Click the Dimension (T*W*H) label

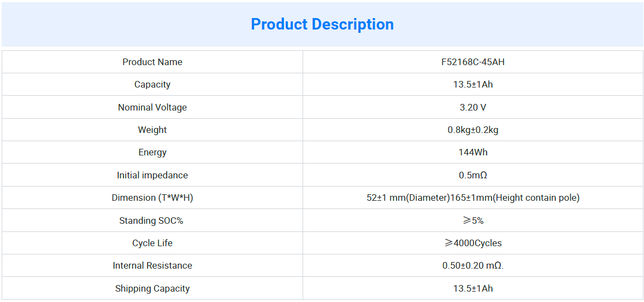tap(152, 198)
